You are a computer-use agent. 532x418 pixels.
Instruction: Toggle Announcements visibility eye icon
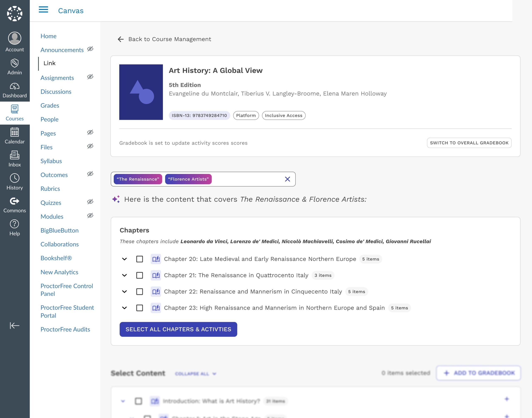click(90, 49)
